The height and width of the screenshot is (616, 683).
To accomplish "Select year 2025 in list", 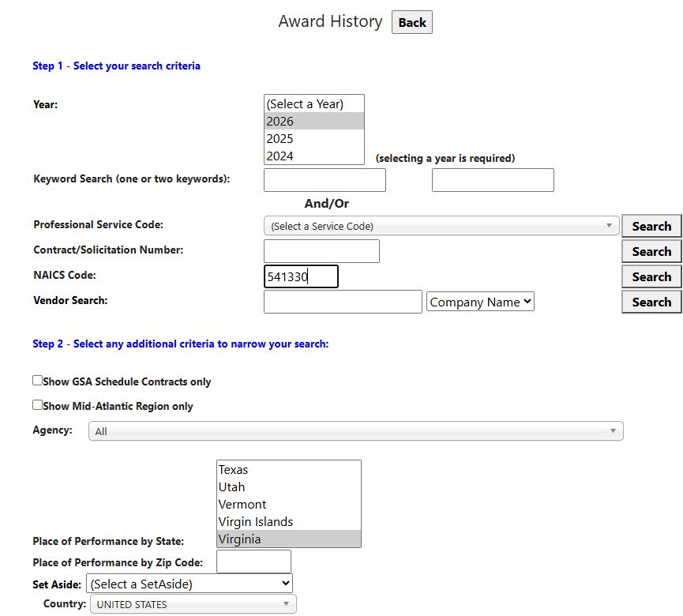I will (x=313, y=138).
